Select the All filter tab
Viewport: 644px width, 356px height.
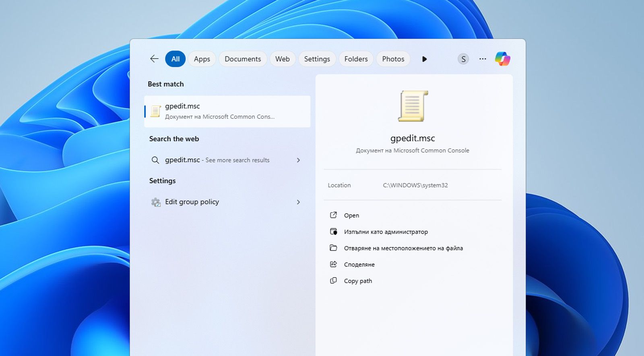click(175, 59)
